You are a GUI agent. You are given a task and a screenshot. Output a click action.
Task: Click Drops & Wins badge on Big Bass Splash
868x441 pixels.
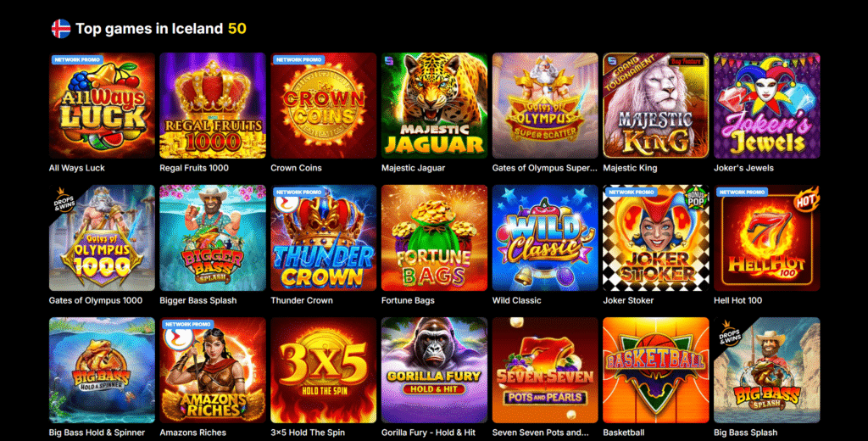point(729,332)
